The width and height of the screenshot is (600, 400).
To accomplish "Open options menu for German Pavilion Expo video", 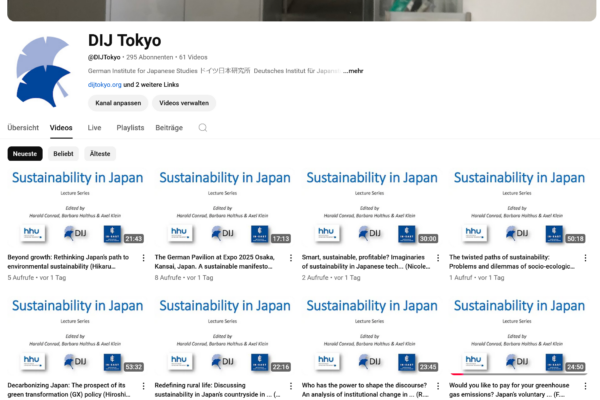I will click(x=291, y=258).
